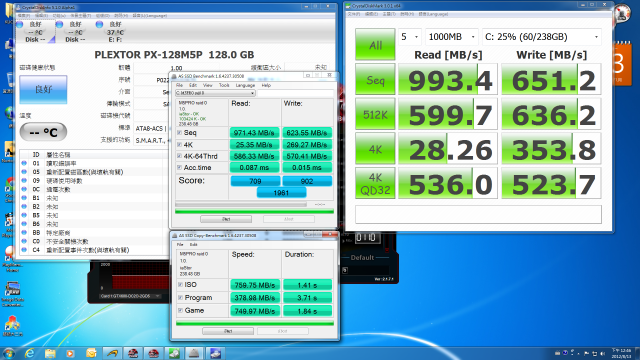This screenshot has height=360, width=640.
Task: Toggle the Game checkbox in Copy-Benchmark
Action: point(180,310)
